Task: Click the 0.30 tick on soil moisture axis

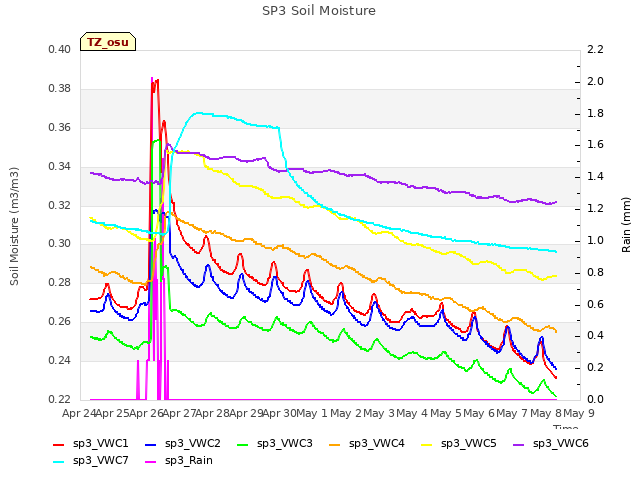Action: point(60,244)
